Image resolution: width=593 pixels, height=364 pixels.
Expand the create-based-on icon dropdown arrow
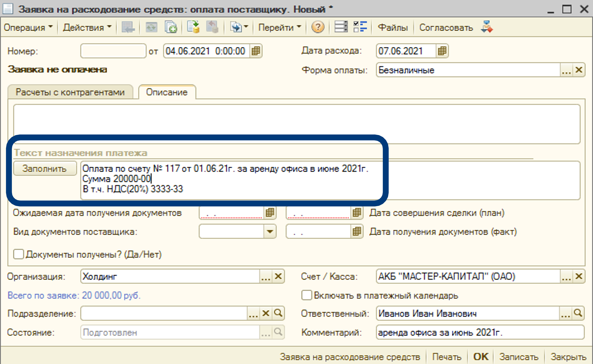point(246,27)
